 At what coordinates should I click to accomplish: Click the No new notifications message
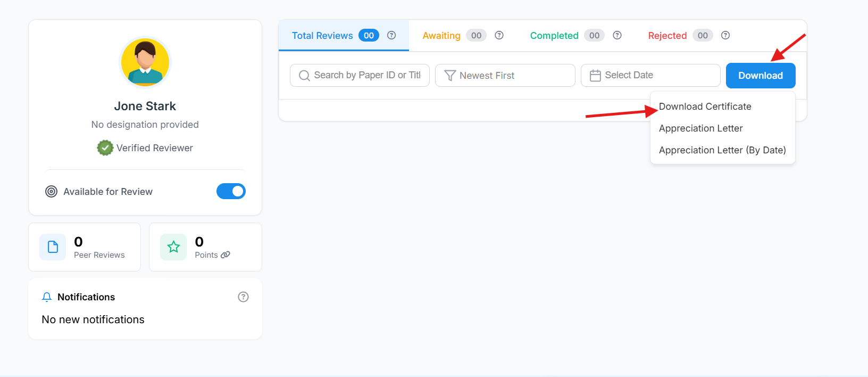tap(93, 319)
